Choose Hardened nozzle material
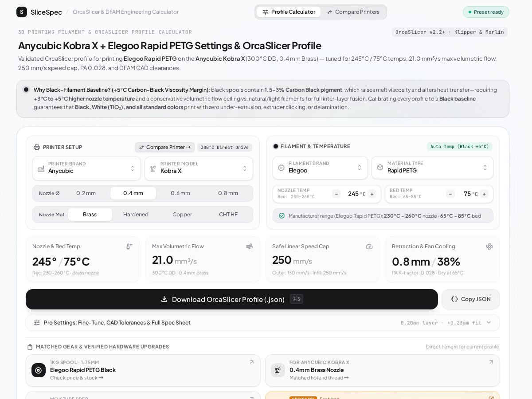Viewport: 532px width, 399px height. (136, 215)
